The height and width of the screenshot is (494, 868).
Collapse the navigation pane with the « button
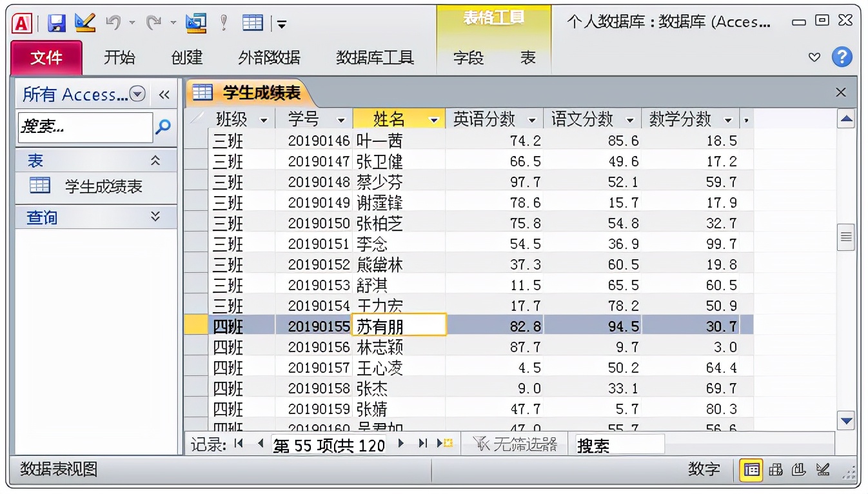[164, 94]
